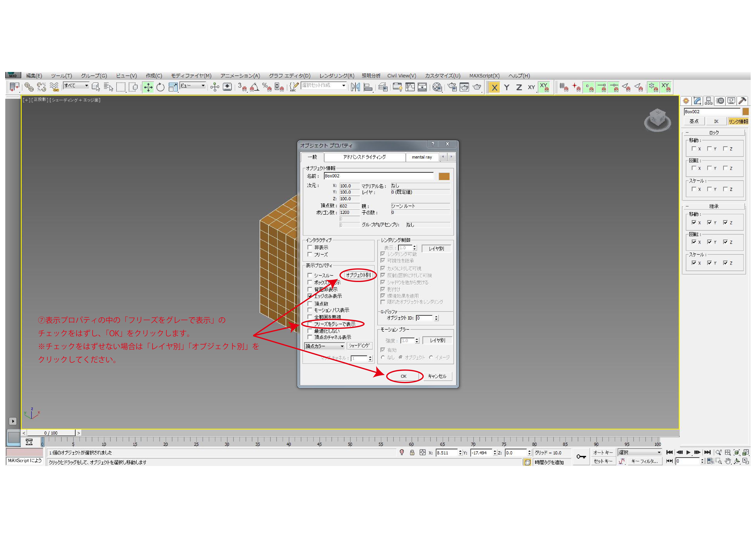
Task: Select the Rotate tool
Action: [160, 87]
